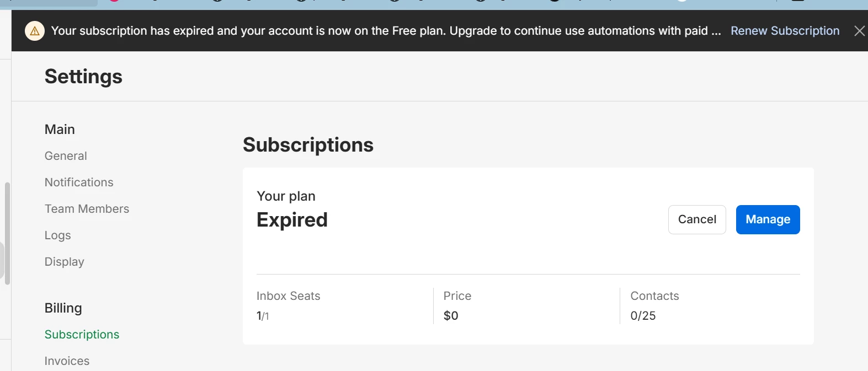Go to Notifications settings
Viewport: 868px width, 371px height.
(x=79, y=182)
